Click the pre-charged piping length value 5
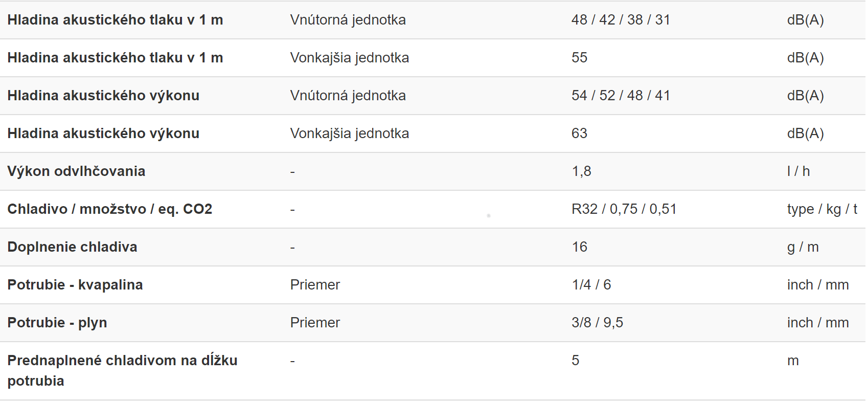 [x=575, y=361]
